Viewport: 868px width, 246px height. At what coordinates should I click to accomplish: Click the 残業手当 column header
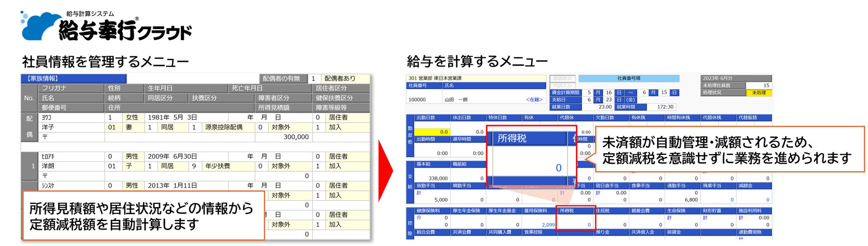point(718,185)
